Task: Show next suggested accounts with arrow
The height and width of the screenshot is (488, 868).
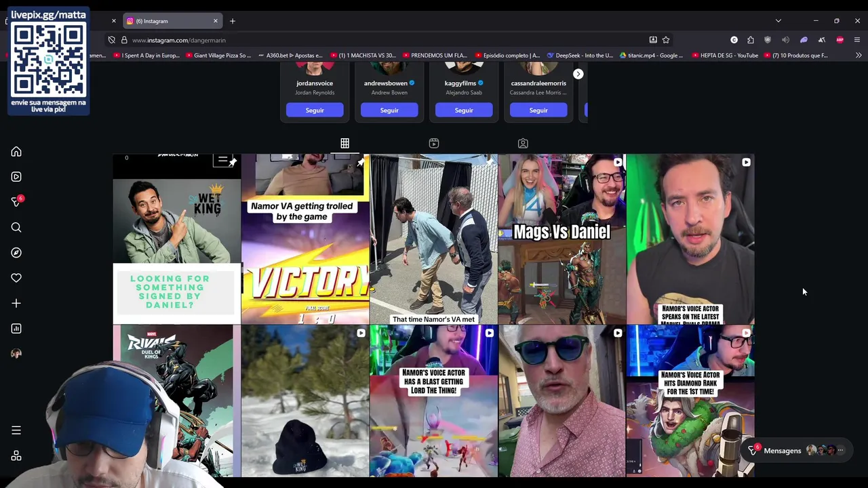Action: click(578, 74)
